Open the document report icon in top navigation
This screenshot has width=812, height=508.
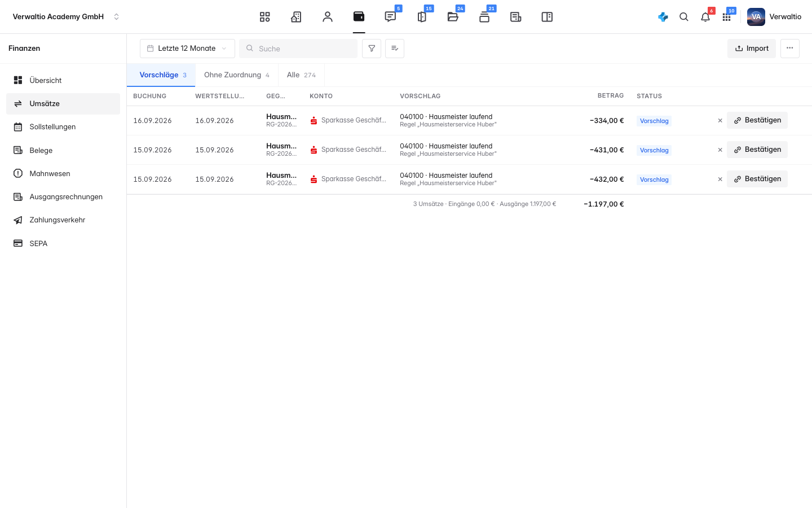[x=515, y=17]
